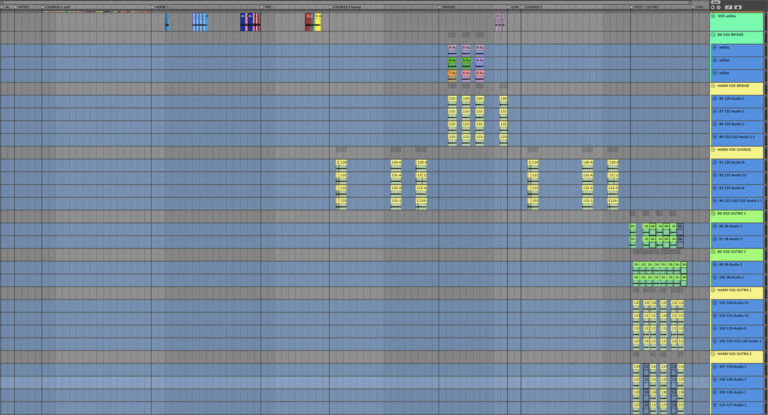
Task: Select the HARM VOX OUTRO 2 group header
Action: click(x=737, y=354)
